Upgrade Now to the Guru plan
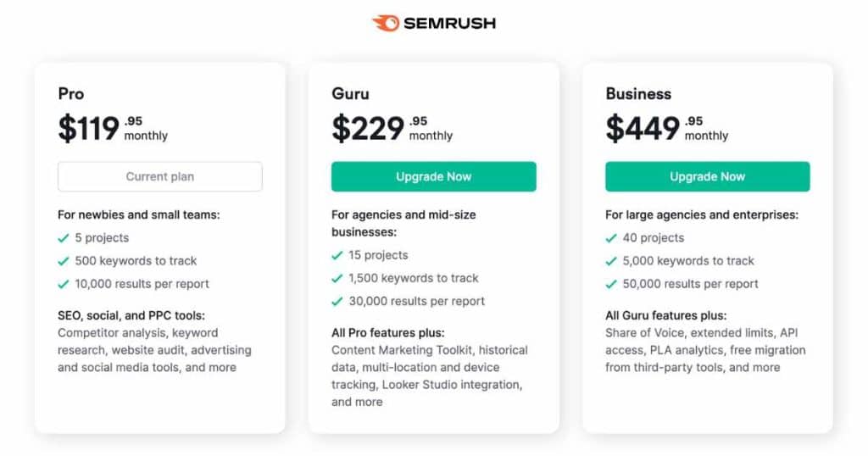 [x=433, y=176]
